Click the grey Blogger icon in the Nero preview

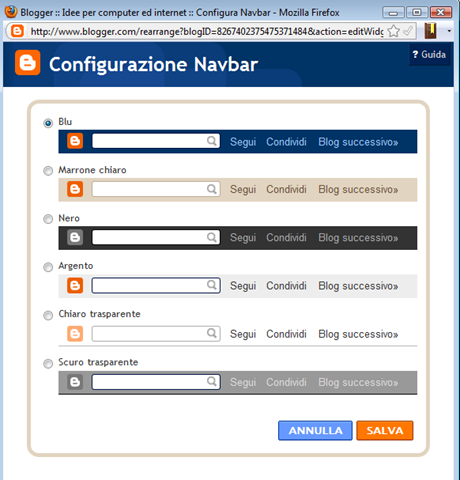pyautogui.click(x=75, y=237)
